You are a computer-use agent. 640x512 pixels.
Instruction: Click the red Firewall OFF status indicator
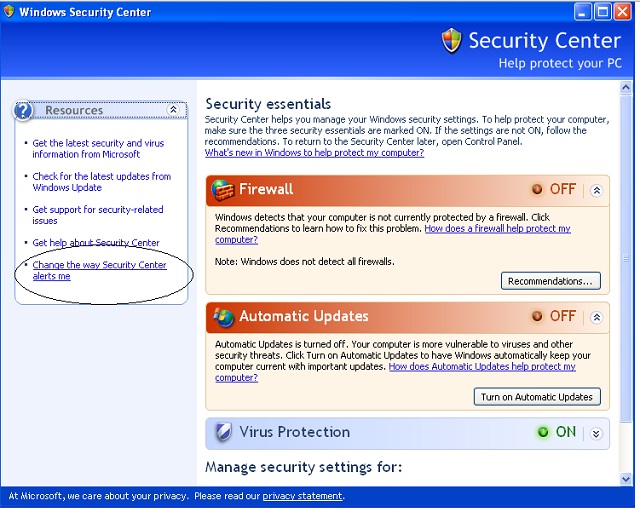click(537, 189)
